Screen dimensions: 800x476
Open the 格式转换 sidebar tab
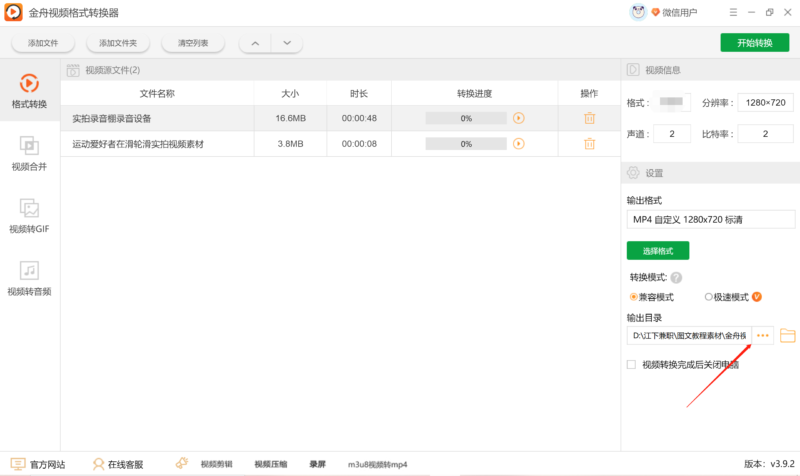tap(29, 90)
